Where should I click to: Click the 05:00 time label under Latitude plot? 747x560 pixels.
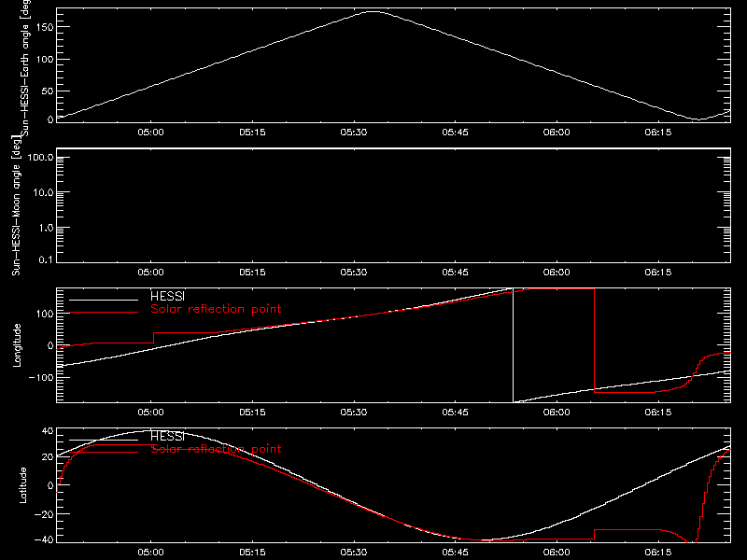point(150,553)
